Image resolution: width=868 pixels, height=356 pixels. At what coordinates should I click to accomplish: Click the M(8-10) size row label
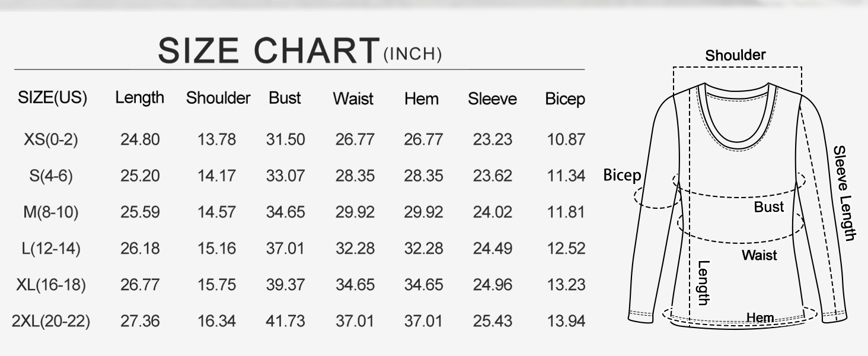point(51,212)
